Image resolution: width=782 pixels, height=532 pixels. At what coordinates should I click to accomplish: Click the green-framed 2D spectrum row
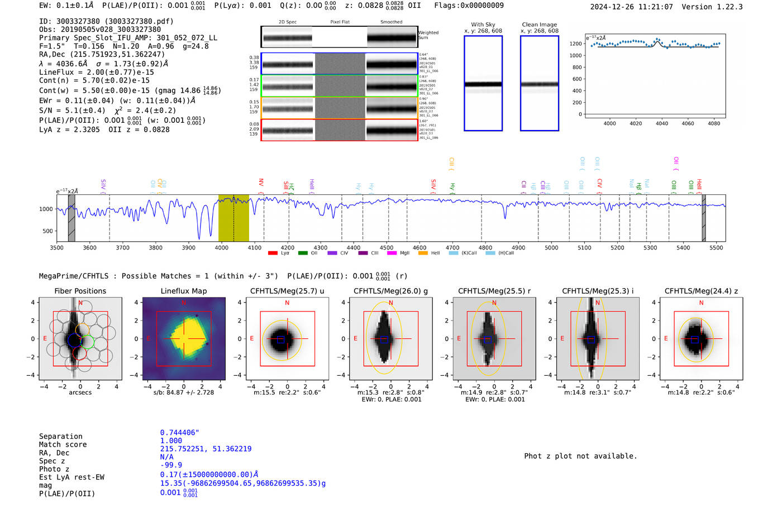[x=340, y=86]
